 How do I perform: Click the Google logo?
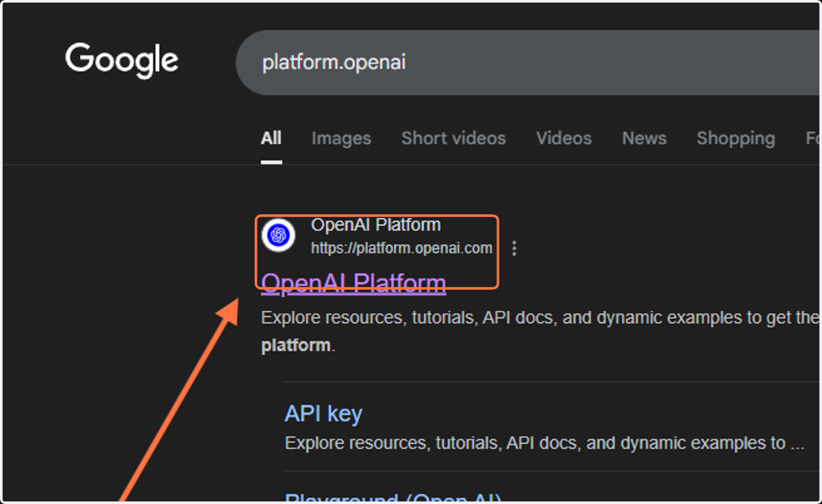coord(122,60)
